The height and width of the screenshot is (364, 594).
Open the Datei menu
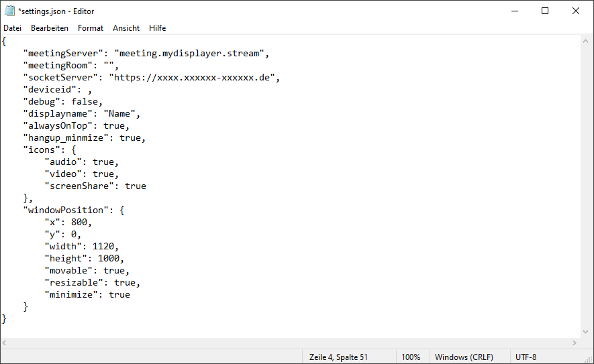tap(12, 28)
